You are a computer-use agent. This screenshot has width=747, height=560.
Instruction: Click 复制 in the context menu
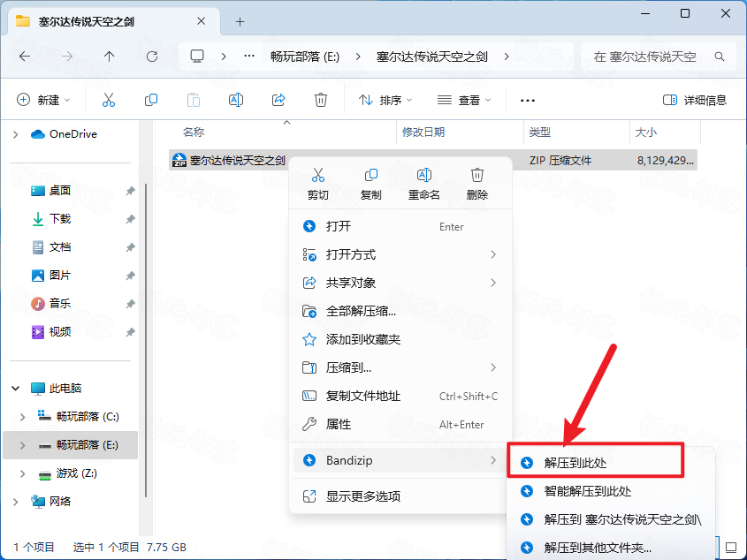pyautogui.click(x=370, y=183)
